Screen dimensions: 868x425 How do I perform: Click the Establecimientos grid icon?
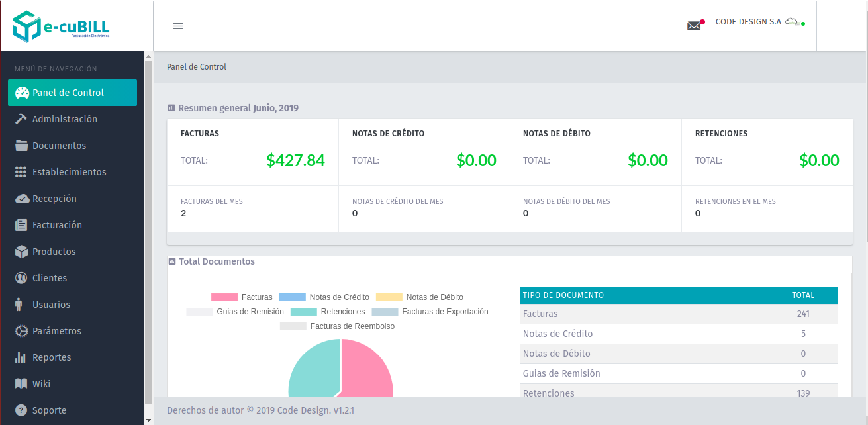21,172
